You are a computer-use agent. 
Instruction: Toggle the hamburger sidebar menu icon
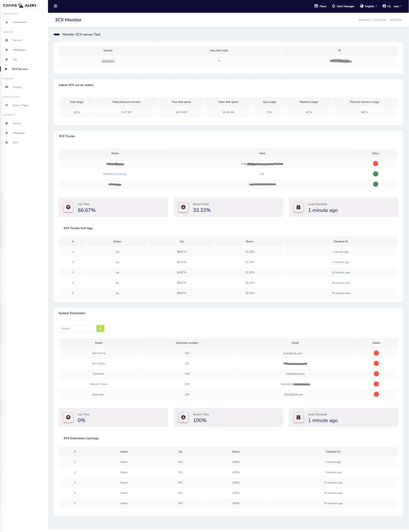56,6
